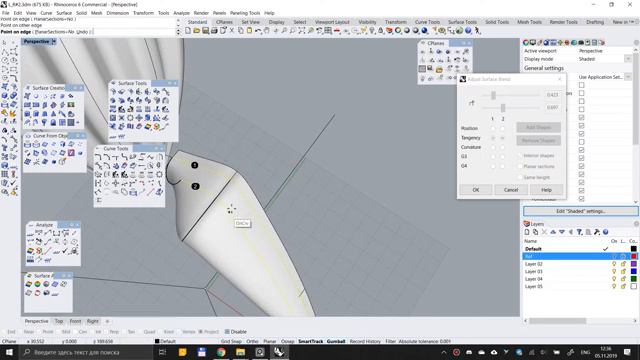Select Curvature radio for edge 2
Viewport: 640px width, 360px height.
point(502,147)
